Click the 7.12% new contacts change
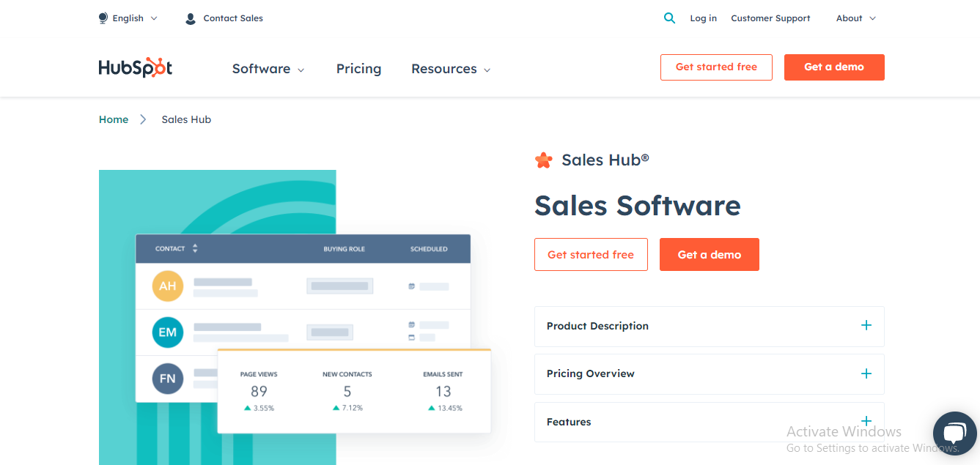 click(x=347, y=408)
